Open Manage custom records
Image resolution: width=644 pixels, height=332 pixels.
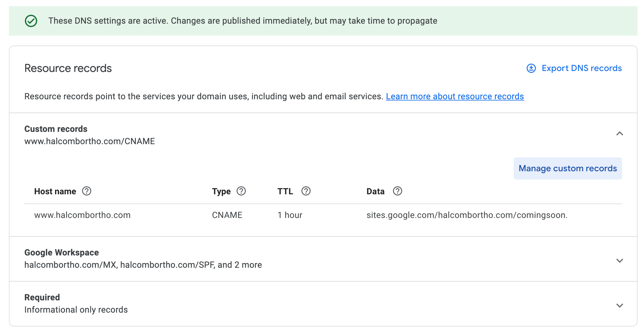[x=567, y=168]
